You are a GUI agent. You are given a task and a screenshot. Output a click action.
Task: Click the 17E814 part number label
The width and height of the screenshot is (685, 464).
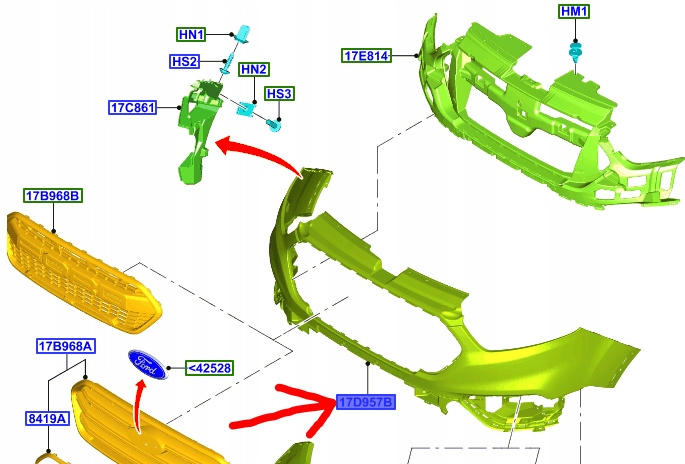(366, 55)
